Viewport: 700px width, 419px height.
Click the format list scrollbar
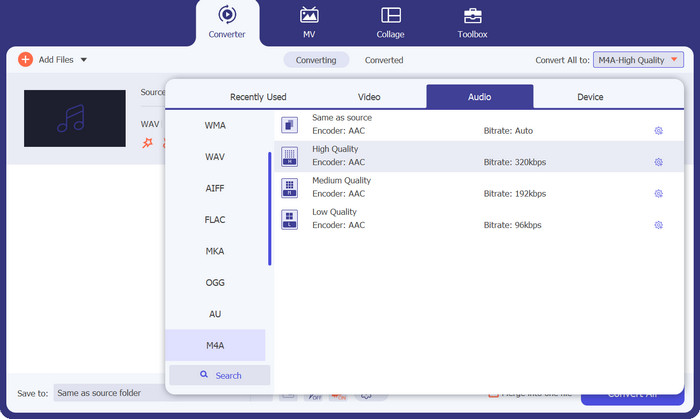coord(270,209)
